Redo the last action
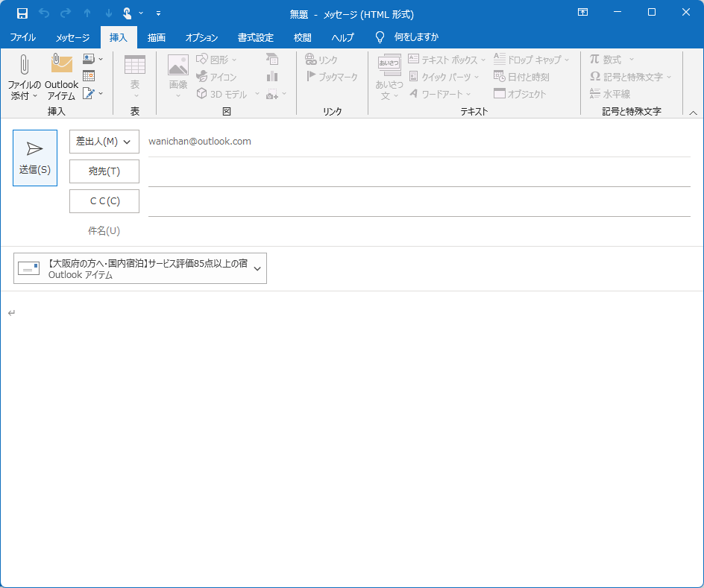This screenshot has height=588, width=704. [66, 13]
